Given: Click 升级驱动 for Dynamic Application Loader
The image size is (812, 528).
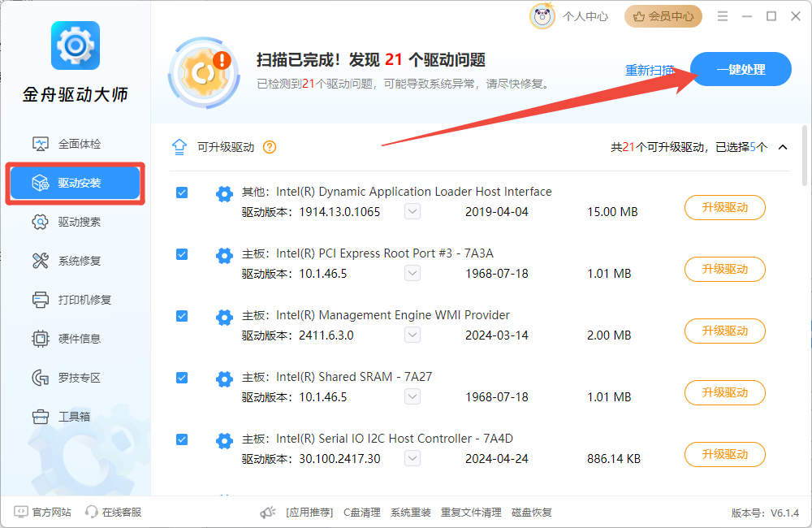Looking at the screenshot, I should [724, 207].
